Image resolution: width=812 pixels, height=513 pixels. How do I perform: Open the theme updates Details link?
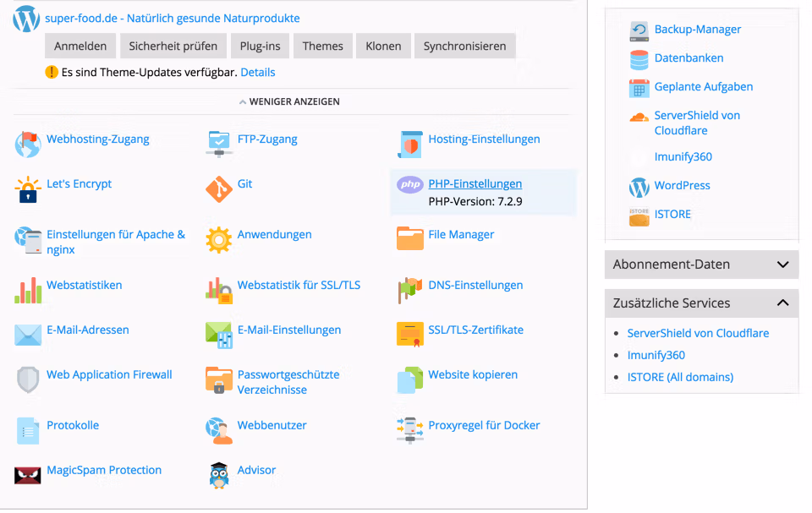258,73
